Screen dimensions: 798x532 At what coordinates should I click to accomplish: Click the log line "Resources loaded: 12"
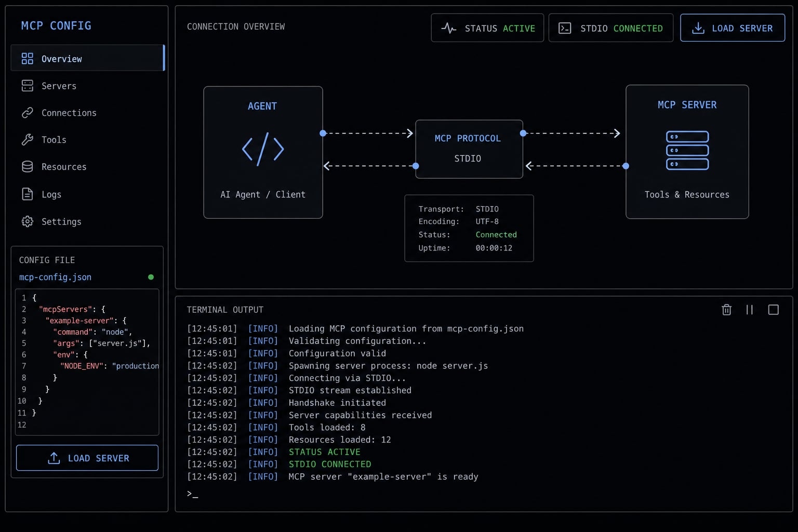[x=289, y=440]
